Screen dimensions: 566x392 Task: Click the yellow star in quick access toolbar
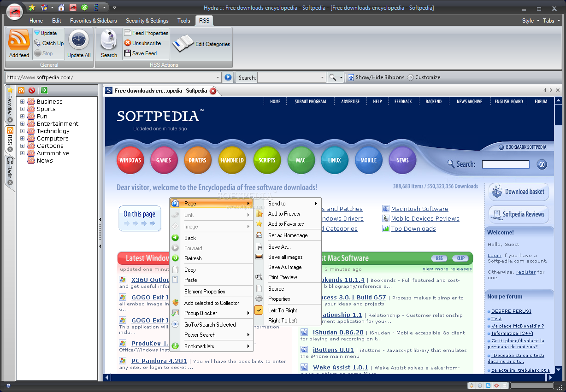(x=32, y=7)
